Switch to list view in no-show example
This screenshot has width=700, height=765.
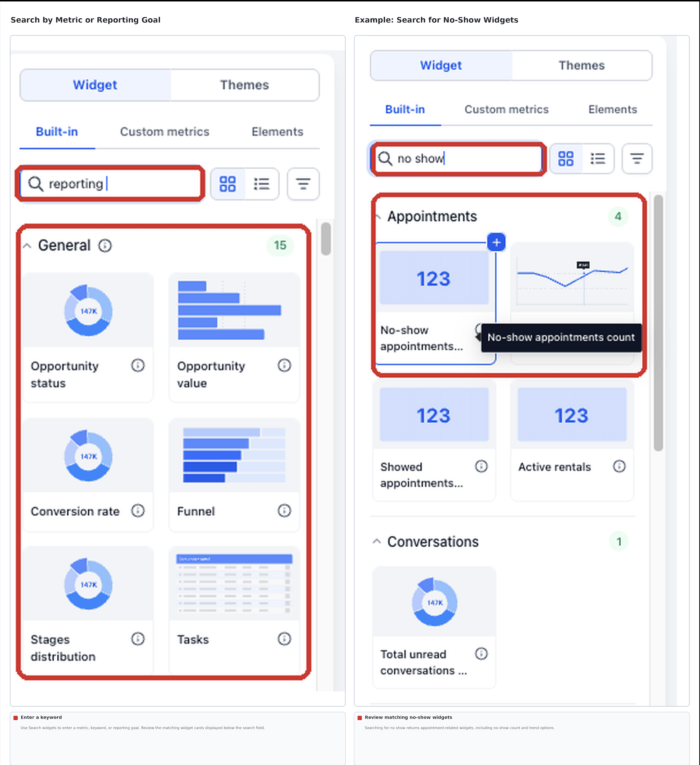click(598, 159)
